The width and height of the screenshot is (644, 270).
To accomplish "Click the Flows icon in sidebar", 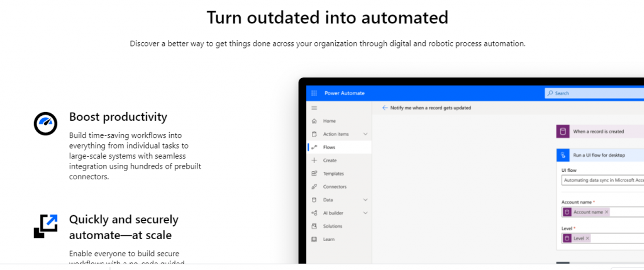I will (x=314, y=147).
